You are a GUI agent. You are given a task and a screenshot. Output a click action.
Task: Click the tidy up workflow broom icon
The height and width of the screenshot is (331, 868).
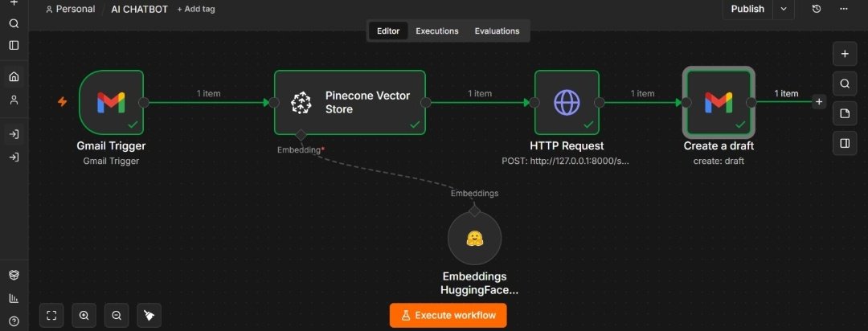pos(149,316)
